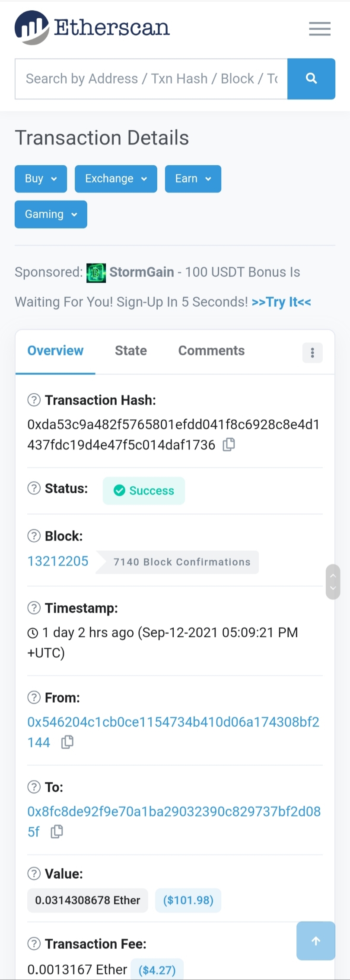
Task: Click help icon next to Timestamp
Action: 34,608
